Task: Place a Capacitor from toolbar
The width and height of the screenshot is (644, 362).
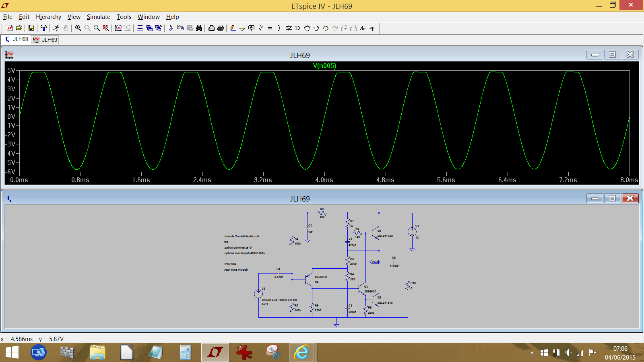Action: coord(270,28)
